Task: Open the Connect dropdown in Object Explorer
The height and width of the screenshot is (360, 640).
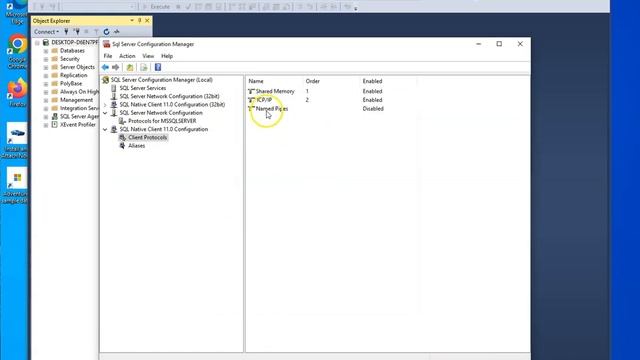Action: [47, 31]
